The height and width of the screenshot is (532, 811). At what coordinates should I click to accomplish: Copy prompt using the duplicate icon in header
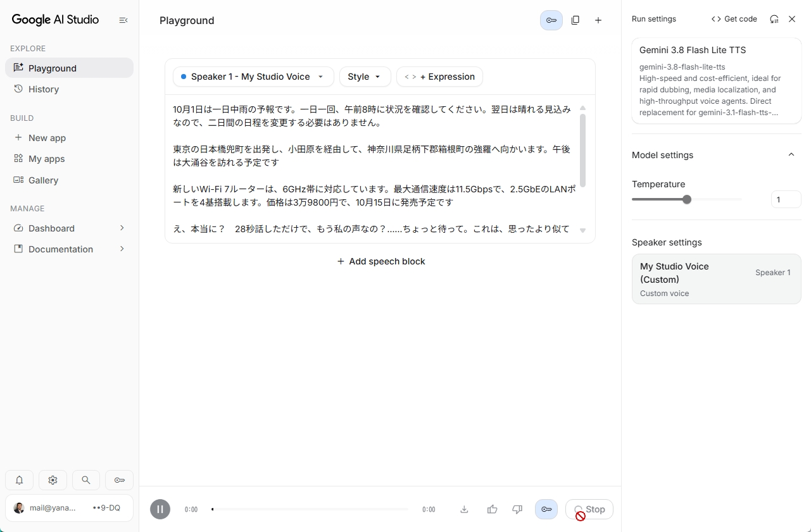tap(575, 20)
